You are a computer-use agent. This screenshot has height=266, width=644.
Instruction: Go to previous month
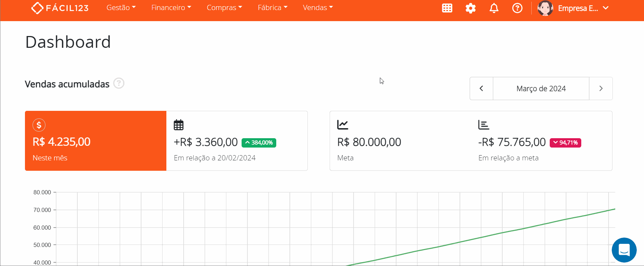[x=481, y=89]
